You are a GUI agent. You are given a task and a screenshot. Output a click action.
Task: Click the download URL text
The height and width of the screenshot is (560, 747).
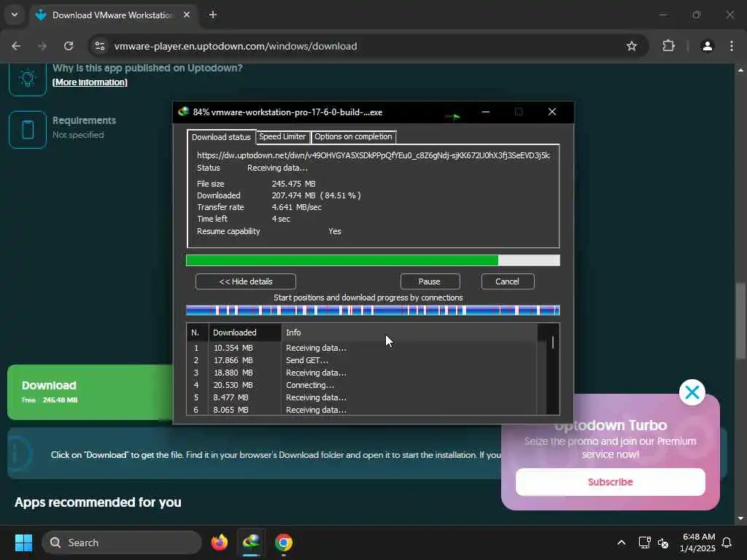tap(373, 155)
